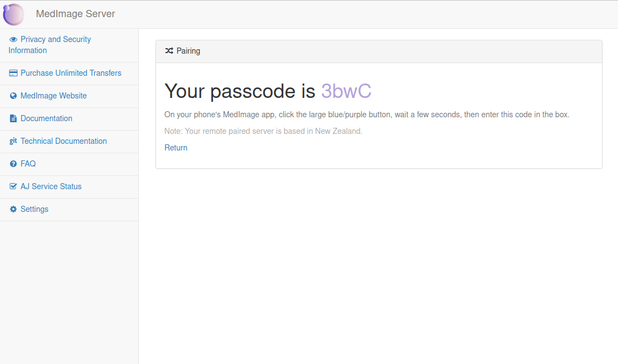The height and width of the screenshot is (364, 618).
Task: Click the checkmark icon for AJ Service Status
Action: (x=13, y=186)
